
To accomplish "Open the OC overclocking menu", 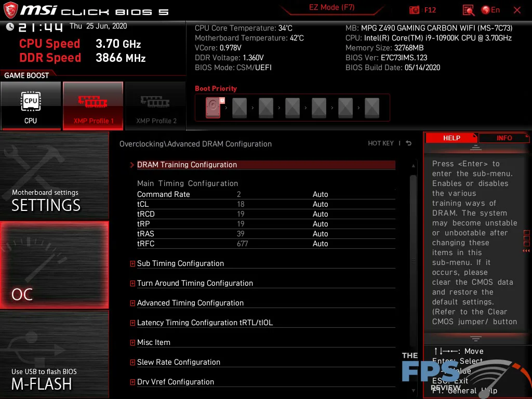I will click(54, 265).
